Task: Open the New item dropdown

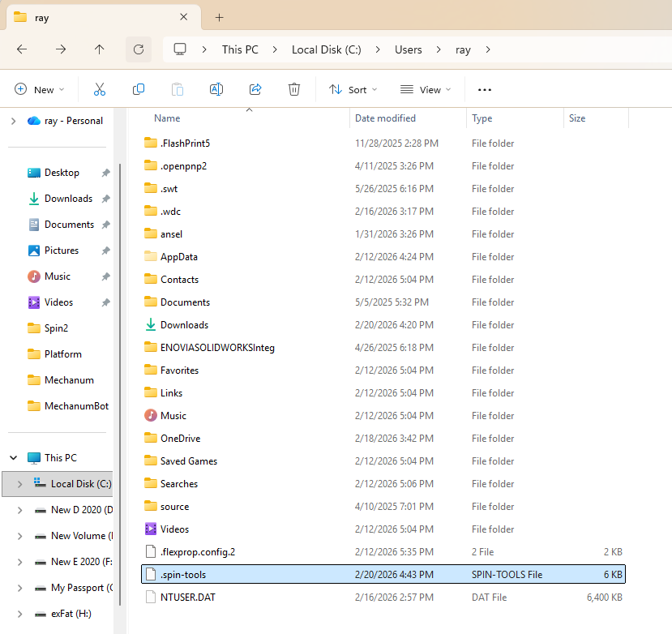Action: pos(39,90)
